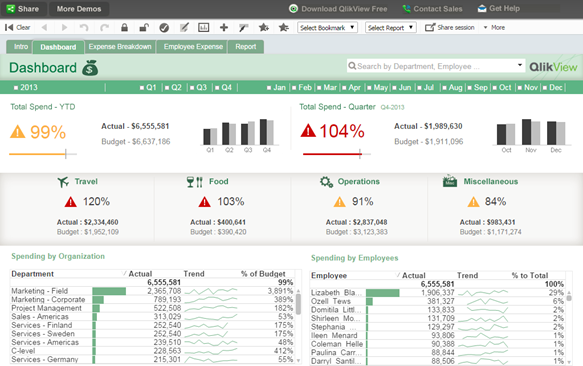Viewport: 583px width, 366px height.
Task: Click Share session
Action: (450, 28)
